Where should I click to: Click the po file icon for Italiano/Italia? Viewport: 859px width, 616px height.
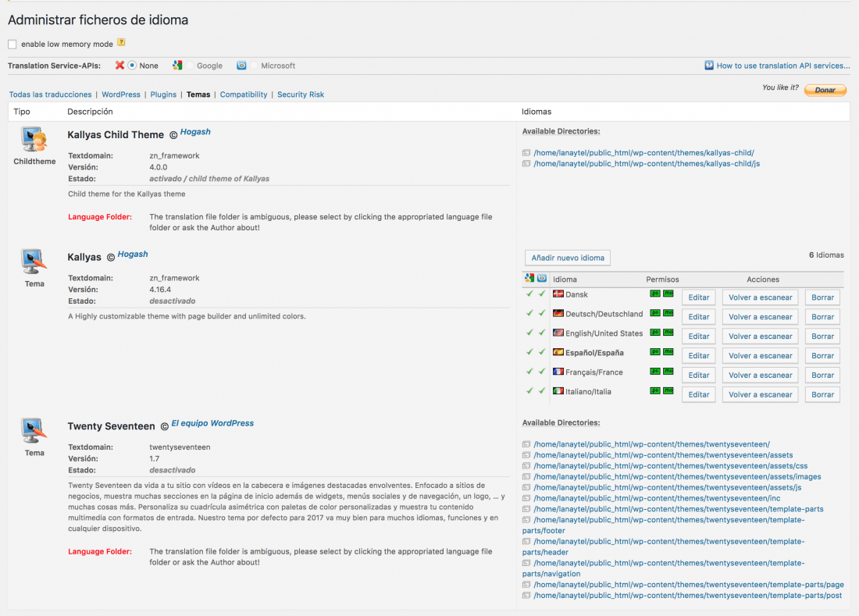coord(654,390)
